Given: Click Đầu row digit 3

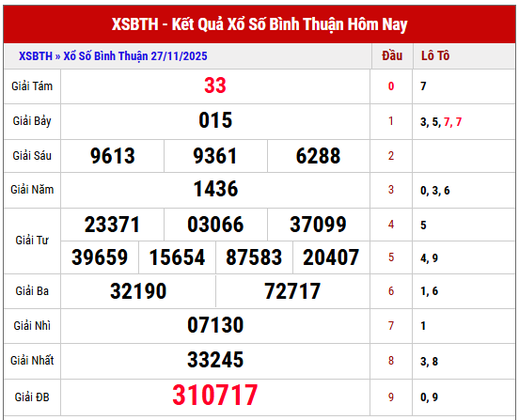Looking at the screenshot, I should coord(391,190).
